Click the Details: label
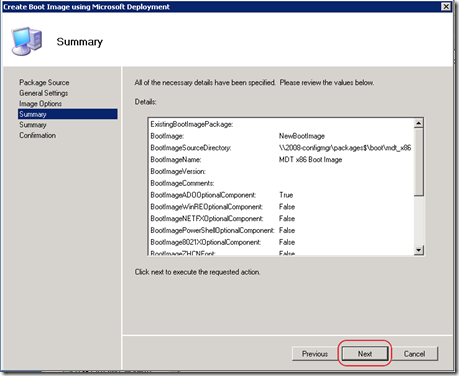 145,102
